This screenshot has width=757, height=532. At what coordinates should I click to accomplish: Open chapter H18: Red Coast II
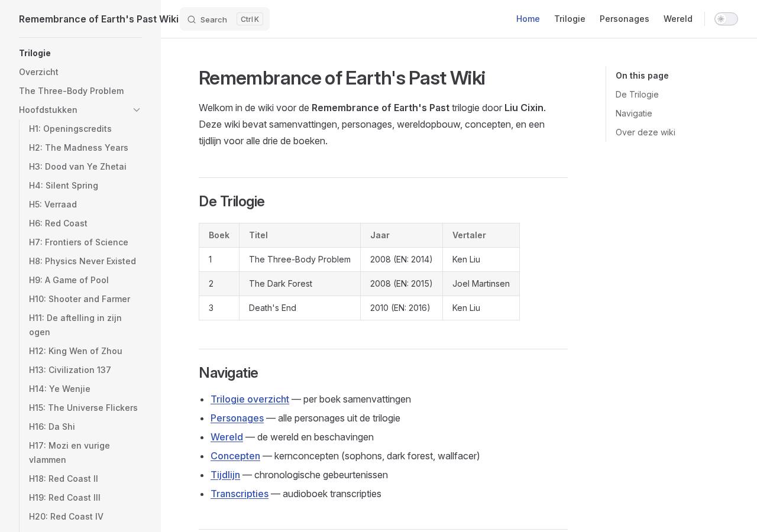click(x=63, y=479)
